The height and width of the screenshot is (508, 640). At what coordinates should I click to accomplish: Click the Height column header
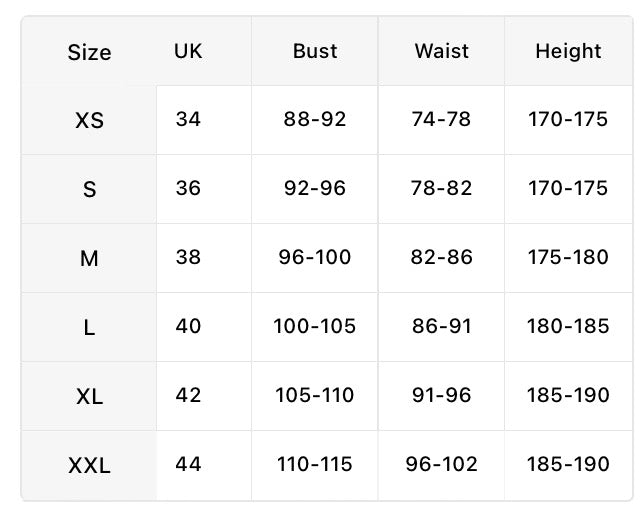568,52
